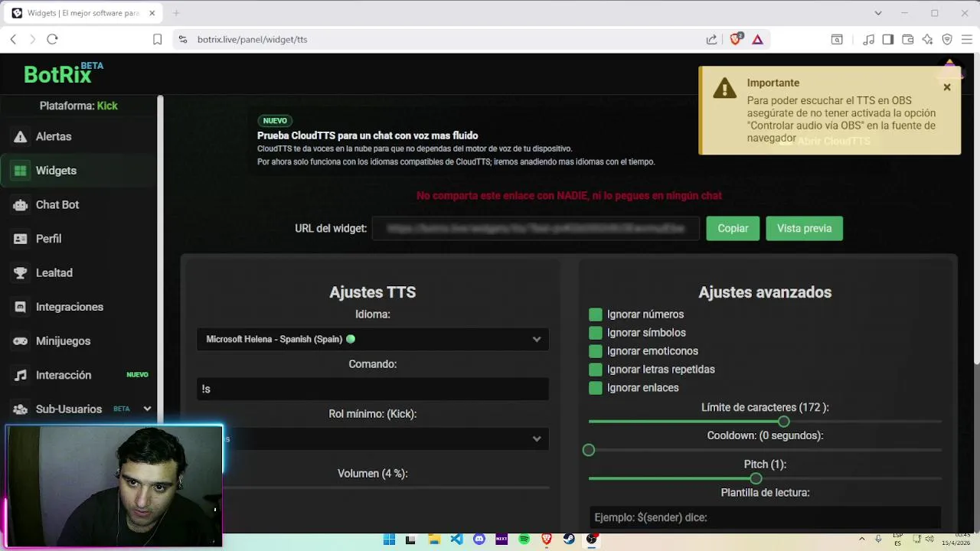Open Integraciones in the sidebar
Screen dimensions: 980x551
pyautogui.click(x=69, y=307)
